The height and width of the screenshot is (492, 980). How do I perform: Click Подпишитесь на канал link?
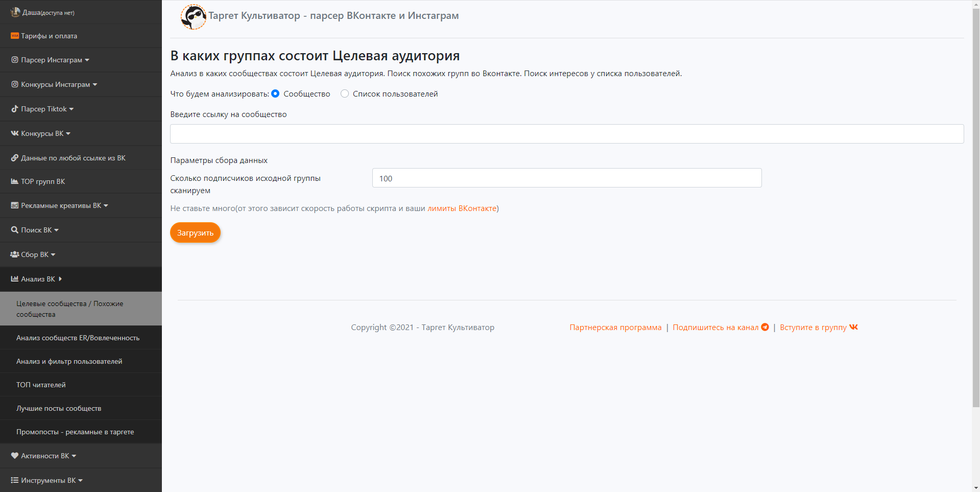pos(715,327)
